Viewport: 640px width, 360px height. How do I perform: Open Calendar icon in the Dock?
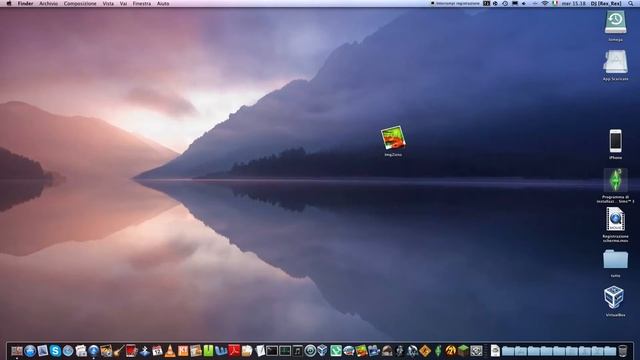pos(157,351)
